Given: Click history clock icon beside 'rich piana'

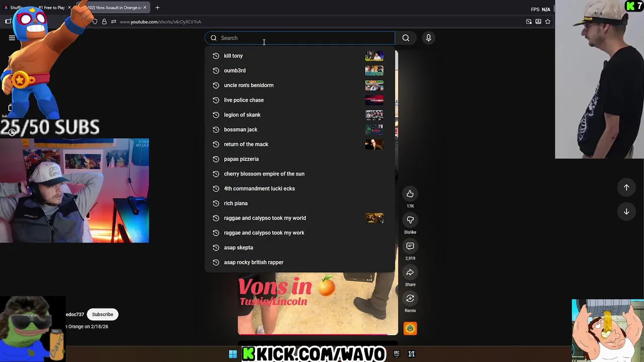Looking at the screenshot, I should point(216,203).
